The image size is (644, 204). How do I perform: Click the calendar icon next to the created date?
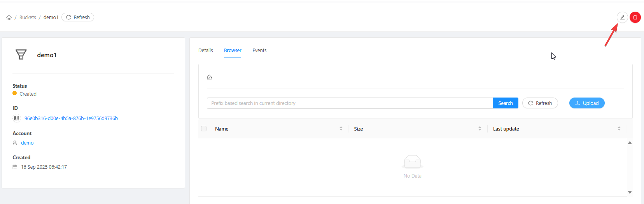point(15,167)
